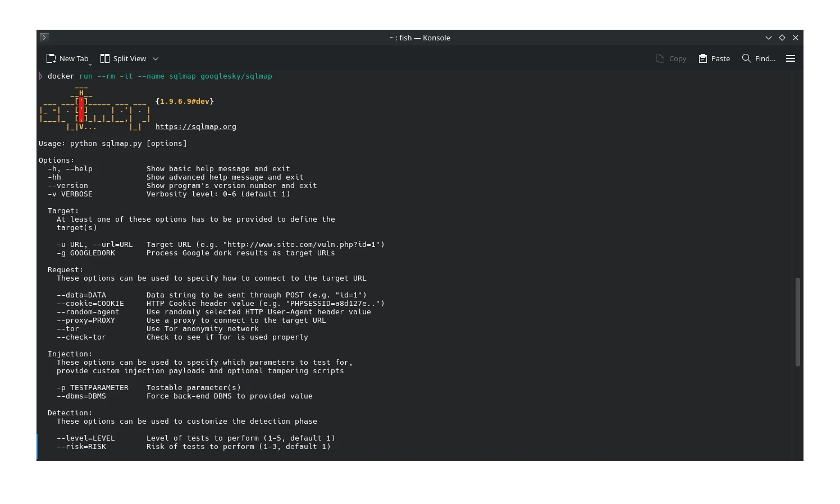840x504 pixels.
Task: Maximize the Konsole window
Action: pos(782,38)
